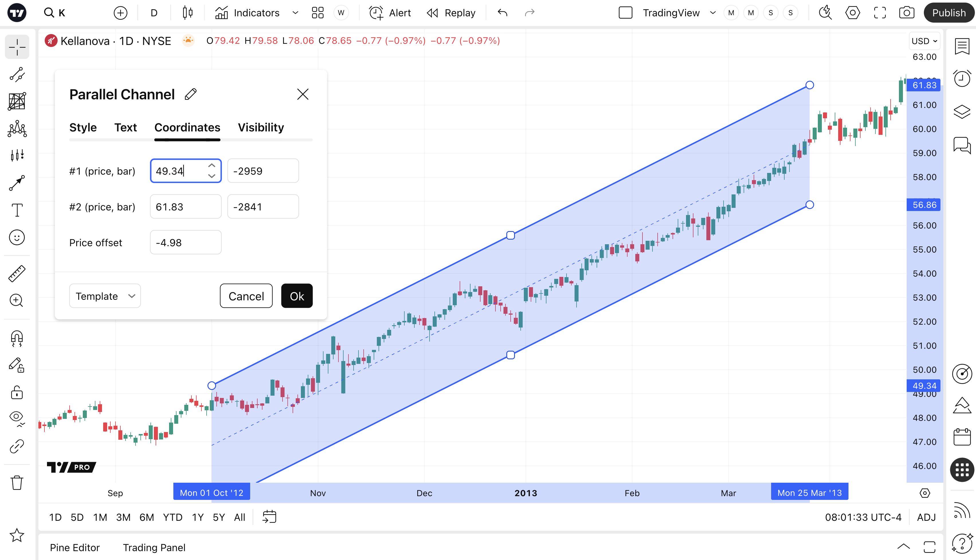Screen dimensions: 976x560
Task: Toggle lock all drawing tools
Action: tap(17, 393)
